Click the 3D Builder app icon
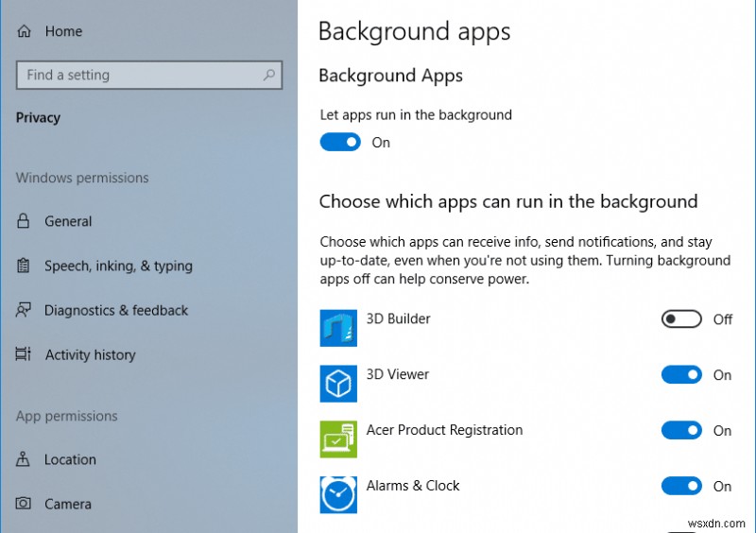 [x=338, y=328]
